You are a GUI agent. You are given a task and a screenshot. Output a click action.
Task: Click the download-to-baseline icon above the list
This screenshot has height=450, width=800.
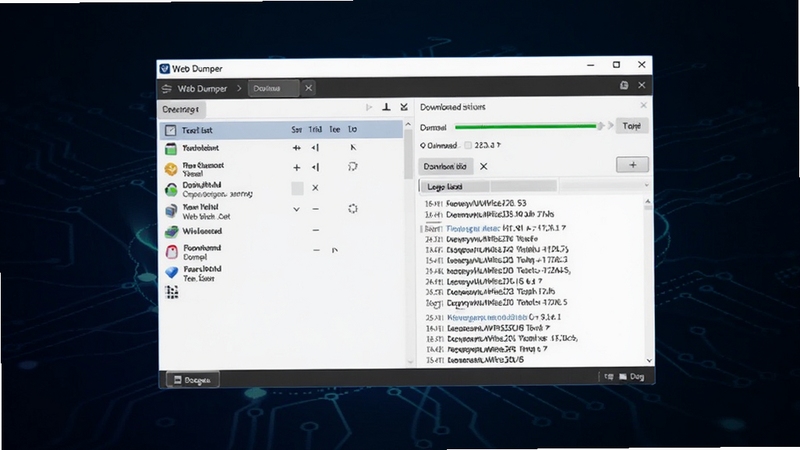point(386,107)
